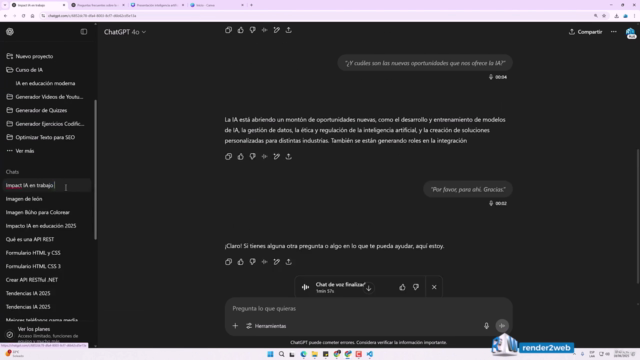The height and width of the screenshot is (360, 640).
Task: Like the response about oportunidades nuevas
Action: pyautogui.click(x=240, y=156)
